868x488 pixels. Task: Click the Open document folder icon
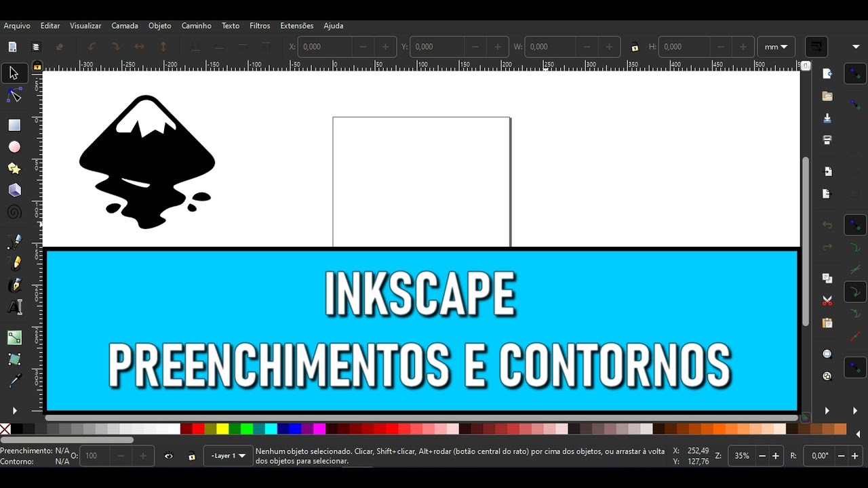827,96
